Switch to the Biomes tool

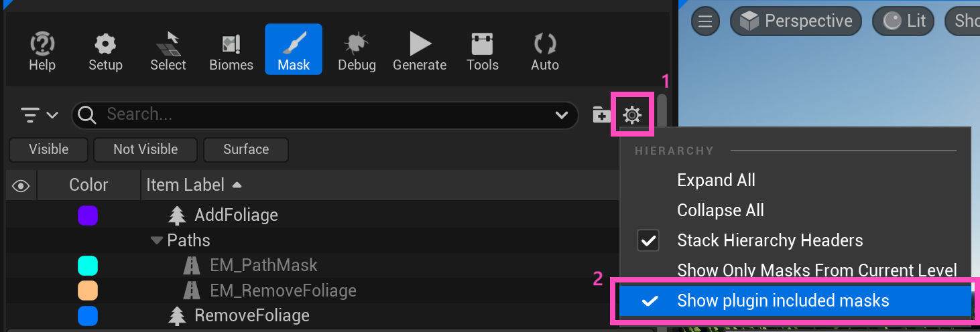(x=231, y=51)
